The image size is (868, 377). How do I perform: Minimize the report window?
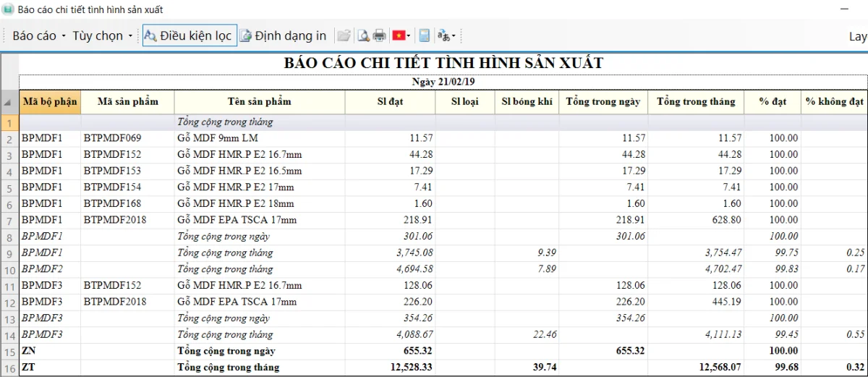pos(843,9)
